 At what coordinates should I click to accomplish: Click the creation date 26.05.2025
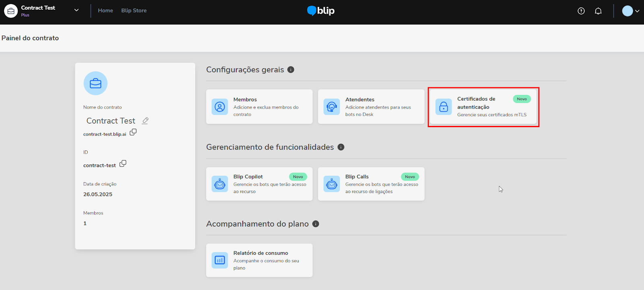[x=98, y=194]
